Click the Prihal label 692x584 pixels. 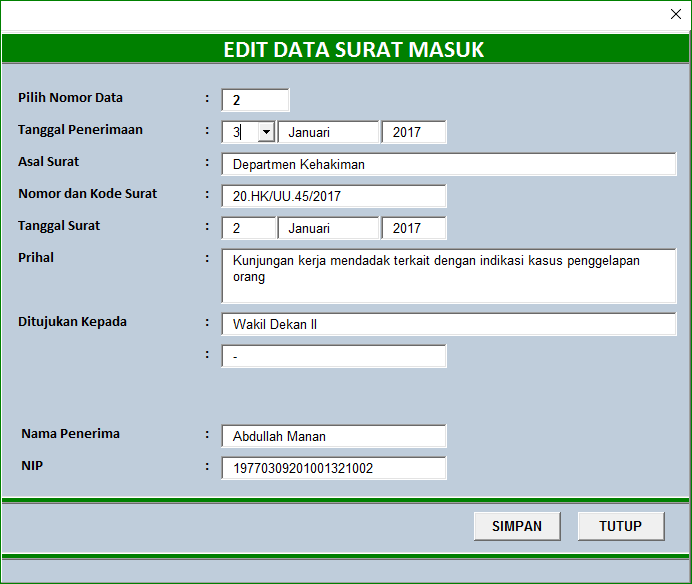point(36,258)
